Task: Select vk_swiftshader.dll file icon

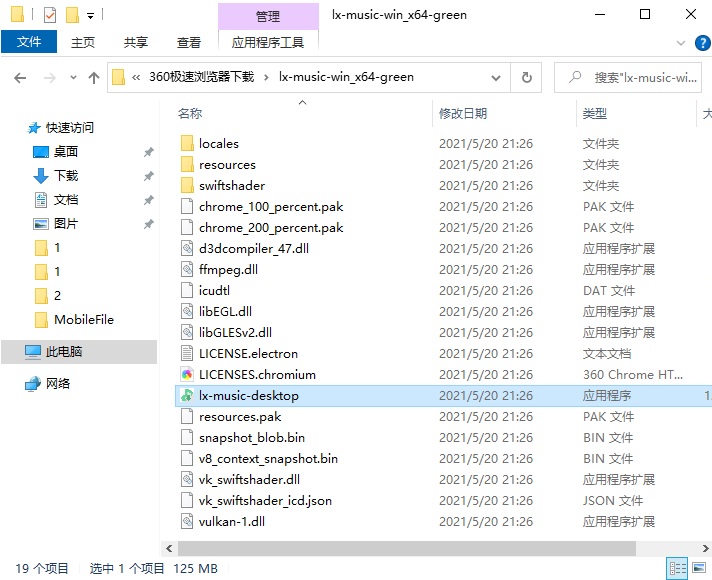Action: point(187,480)
